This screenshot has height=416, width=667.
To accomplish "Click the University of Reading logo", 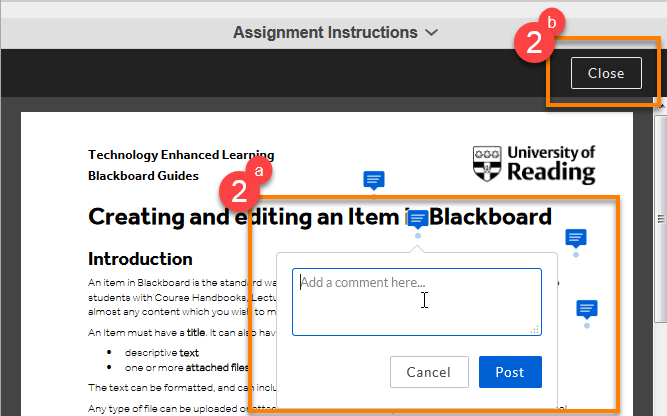I will pos(534,164).
